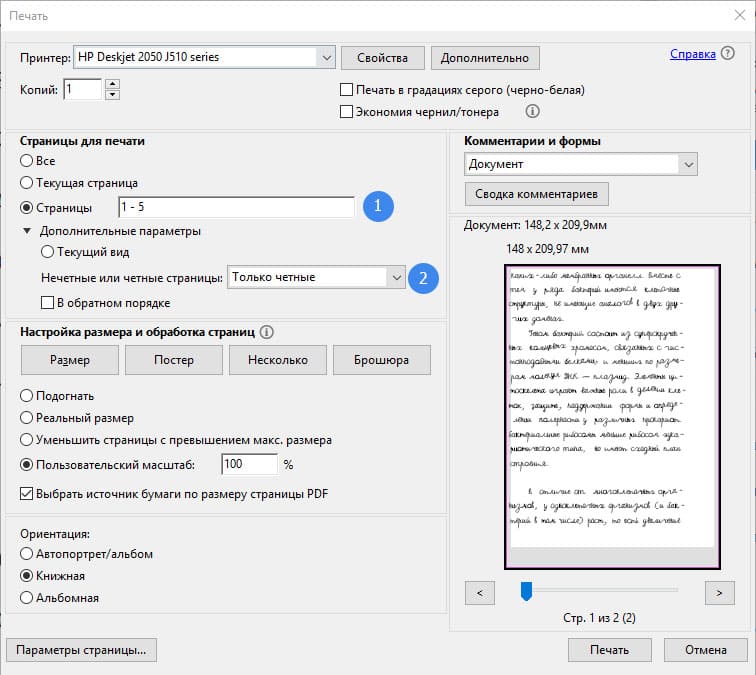Toggle the reverse page order checkbox
The image size is (756, 675).
(x=47, y=303)
